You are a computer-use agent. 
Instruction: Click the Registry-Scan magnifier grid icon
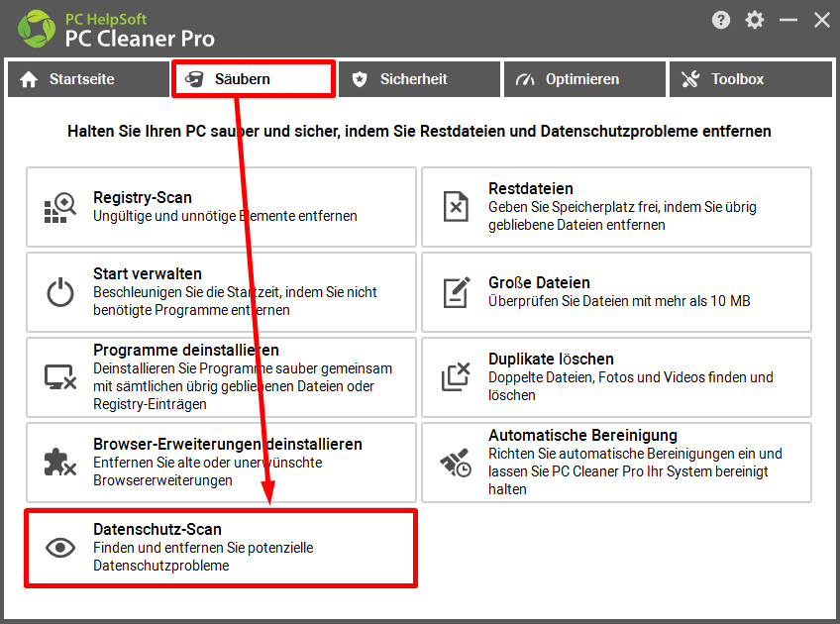(60, 207)
